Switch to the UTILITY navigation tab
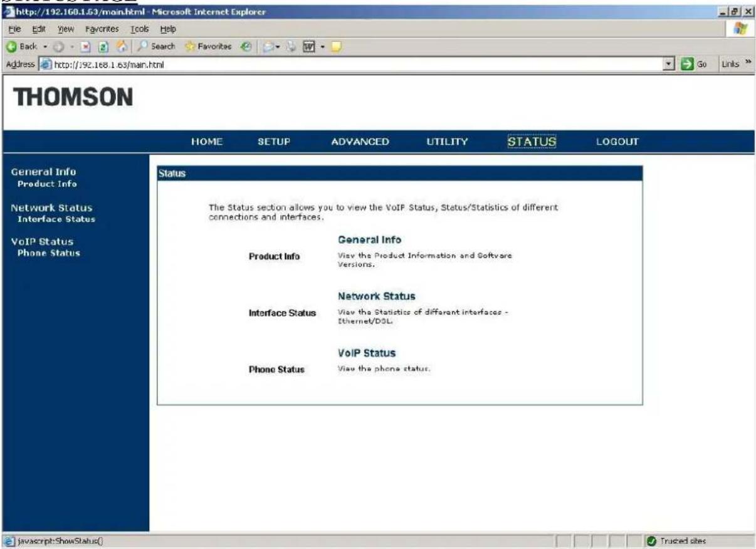Screen dimensions: 756x549 coord(447,142)
